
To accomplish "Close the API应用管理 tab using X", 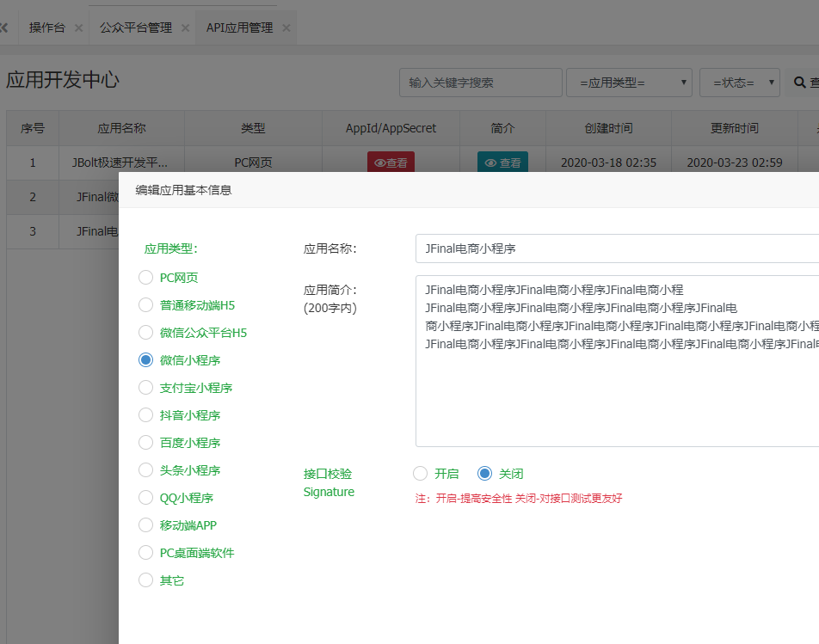I will [x=286, y=28].
